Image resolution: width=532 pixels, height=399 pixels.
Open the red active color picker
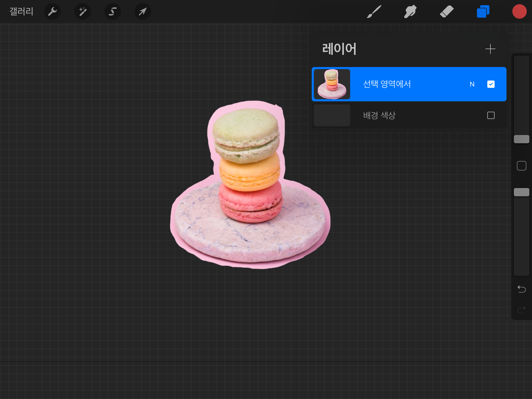519,12
